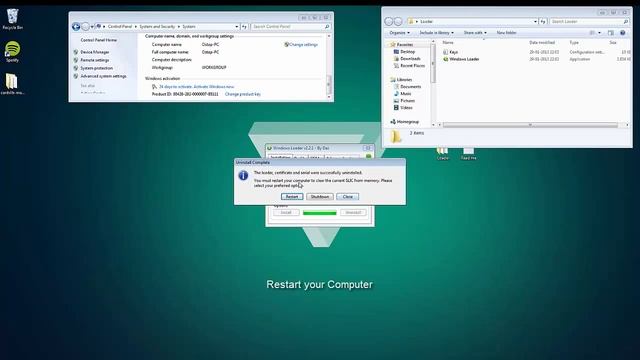Expand the Organize menu in Explorer

400,33
